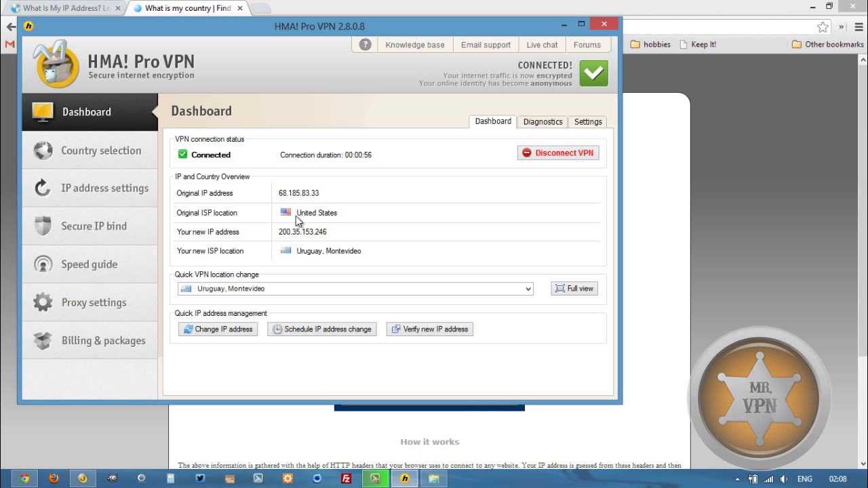Click the Chrome back arrow
The image size is (868, 488).
click(x=11, y=27)
